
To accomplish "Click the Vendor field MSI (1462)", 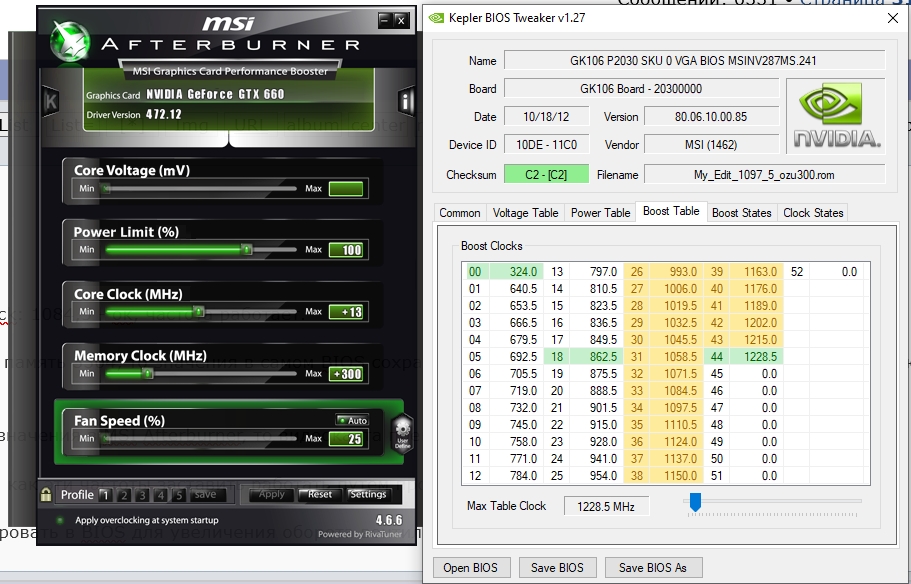I will pos(711,145).
